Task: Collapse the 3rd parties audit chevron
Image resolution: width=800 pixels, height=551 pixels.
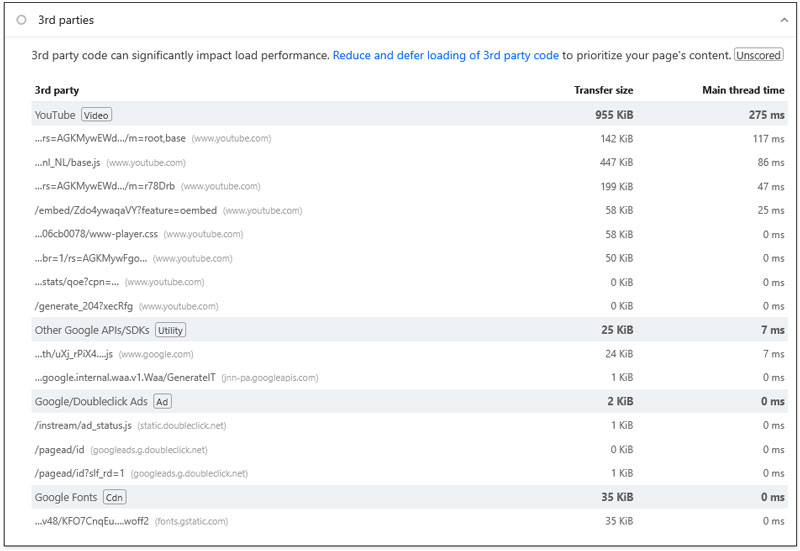Action: click(784, 20)
